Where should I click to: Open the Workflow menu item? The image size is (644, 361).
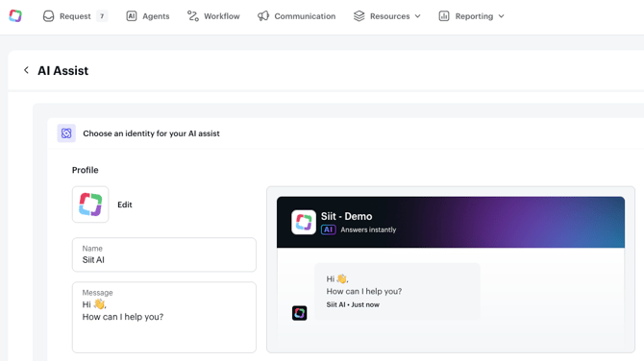coord(213,16)
